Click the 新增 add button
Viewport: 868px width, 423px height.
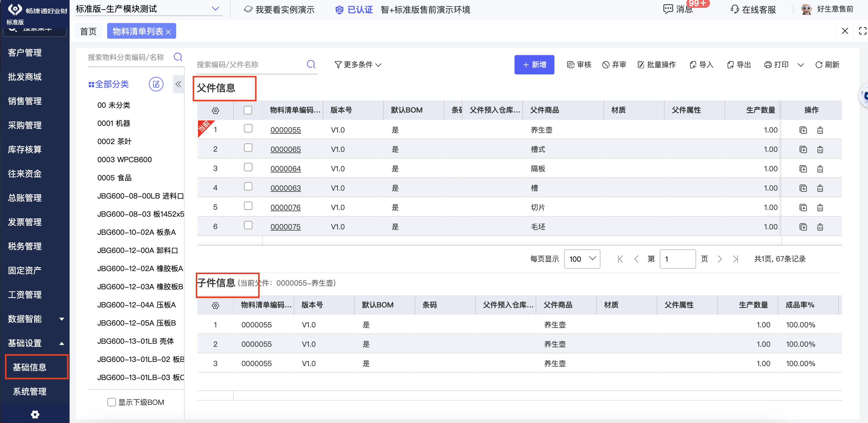(534, 64)
